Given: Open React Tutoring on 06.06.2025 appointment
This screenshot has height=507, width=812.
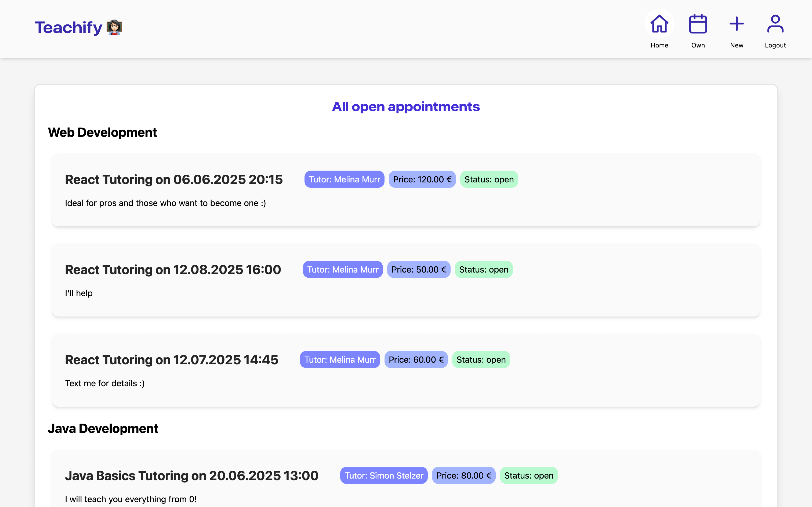Looking at the screenshot, I should coord(174,179).
